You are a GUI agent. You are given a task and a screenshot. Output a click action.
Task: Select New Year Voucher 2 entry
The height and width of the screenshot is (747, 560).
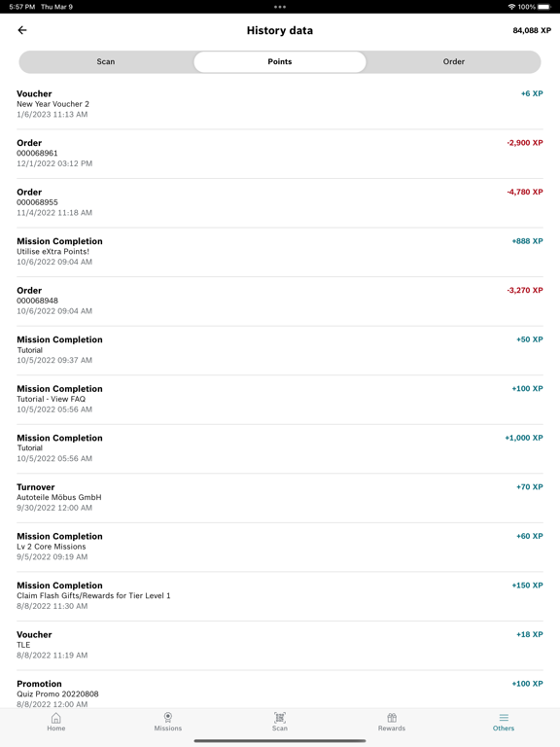(280, 104)
